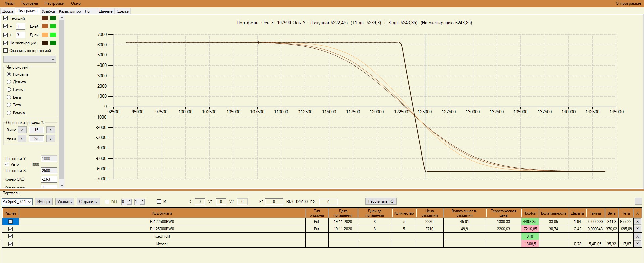
Task: Switch to Данные tab
Action: pos(106,11)
